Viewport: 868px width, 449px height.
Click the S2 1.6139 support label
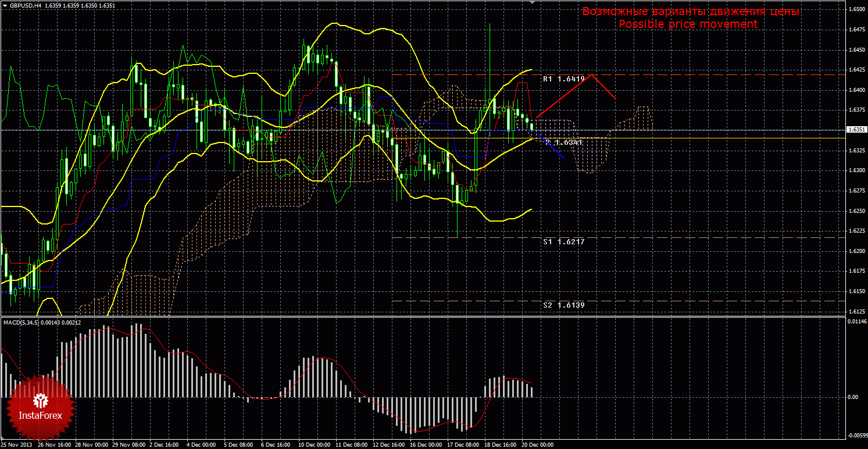[x=564, y=305]
